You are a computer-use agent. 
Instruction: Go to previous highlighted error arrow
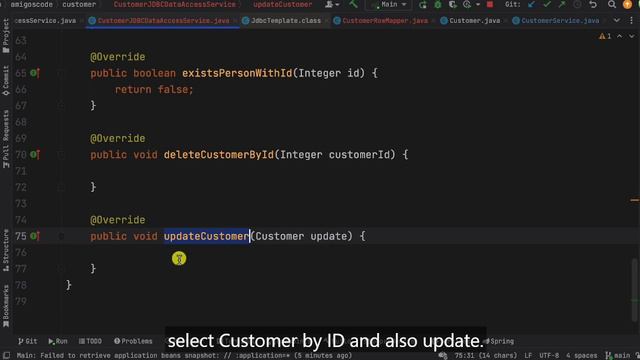coord(620,36)
